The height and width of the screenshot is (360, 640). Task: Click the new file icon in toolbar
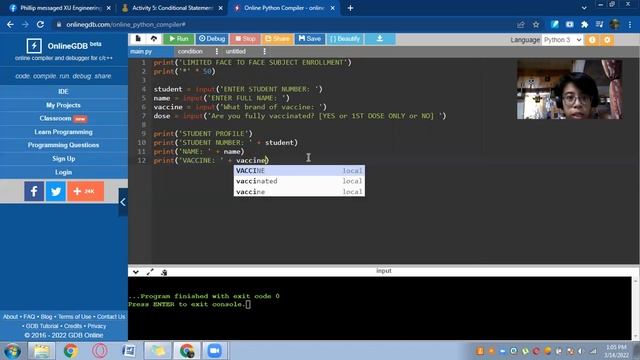pos(138,39)
